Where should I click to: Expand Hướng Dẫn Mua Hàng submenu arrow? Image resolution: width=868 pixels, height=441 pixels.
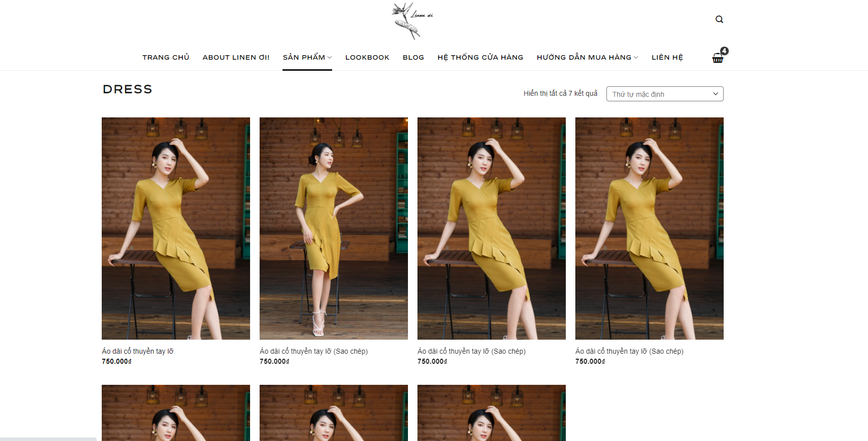tap(636, 58)
